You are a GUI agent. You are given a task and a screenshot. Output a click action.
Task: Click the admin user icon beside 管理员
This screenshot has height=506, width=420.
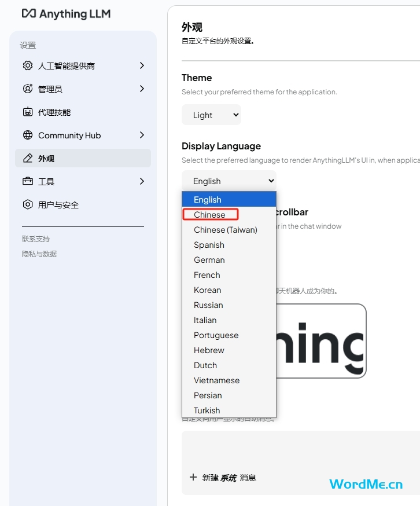click(28, 89)
